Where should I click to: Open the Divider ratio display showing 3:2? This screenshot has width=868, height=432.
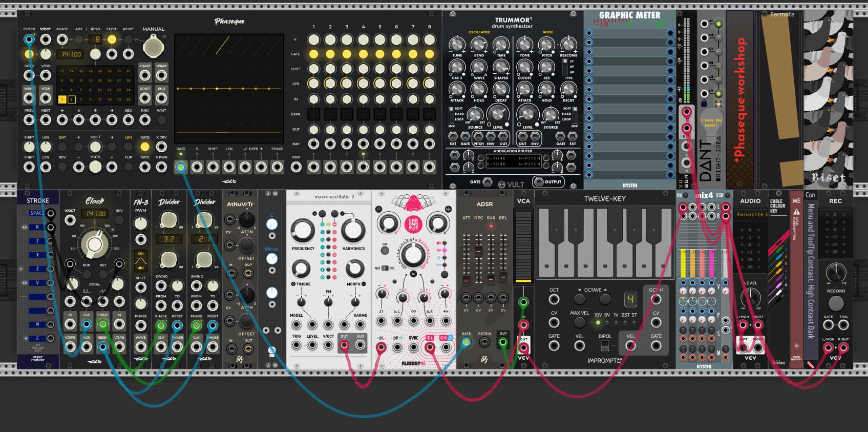pos(168,239)
